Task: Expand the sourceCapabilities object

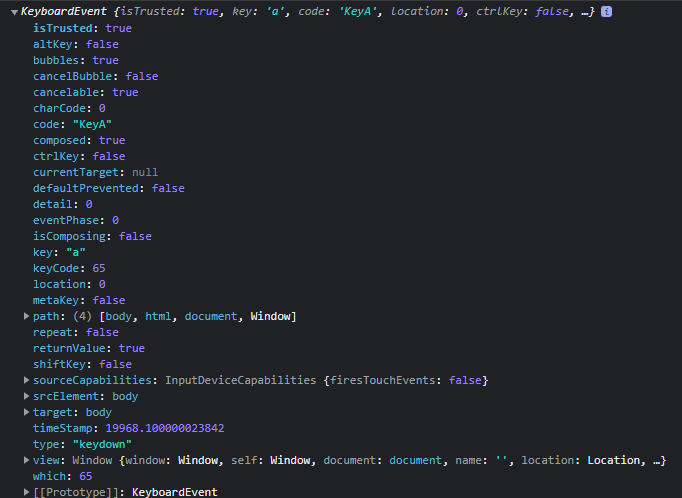Action: click(x=26, y=380)
